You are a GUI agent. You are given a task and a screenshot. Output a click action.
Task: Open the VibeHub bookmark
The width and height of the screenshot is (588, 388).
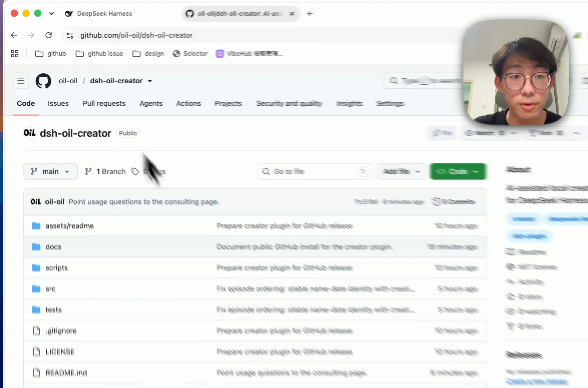[x=249, y=54]
